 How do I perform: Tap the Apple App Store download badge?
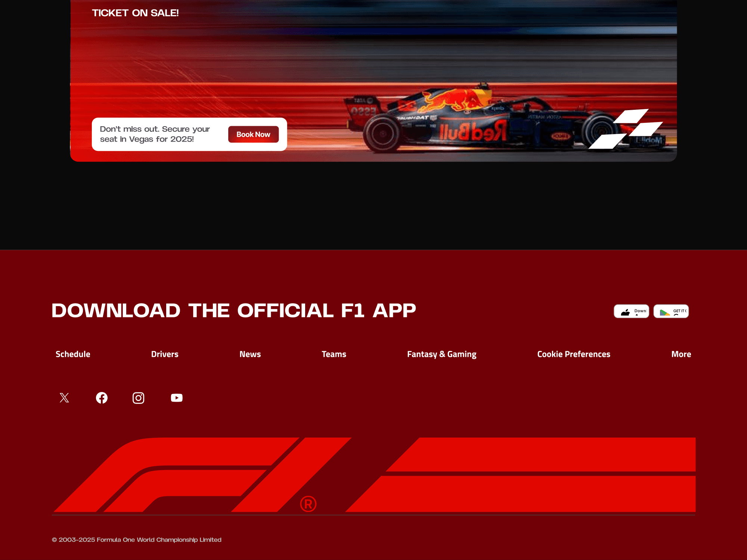coord(631,311)
